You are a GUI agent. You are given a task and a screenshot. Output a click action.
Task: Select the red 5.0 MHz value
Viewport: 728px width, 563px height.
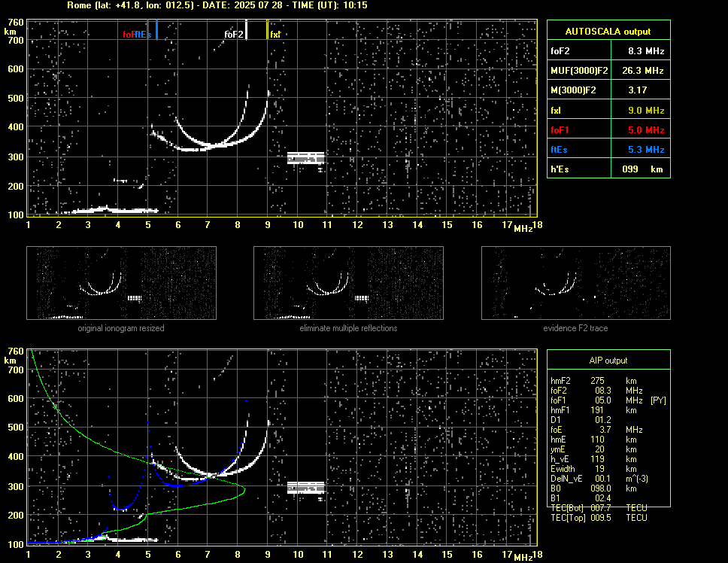(646, 130)
